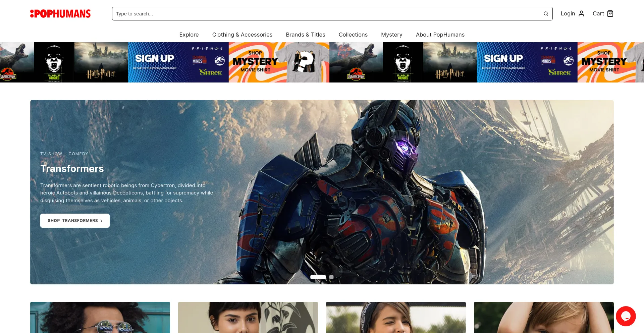Click the first SIGN UP banner
The height and width of the screenshot is (333, 644).
click(178, 62)
